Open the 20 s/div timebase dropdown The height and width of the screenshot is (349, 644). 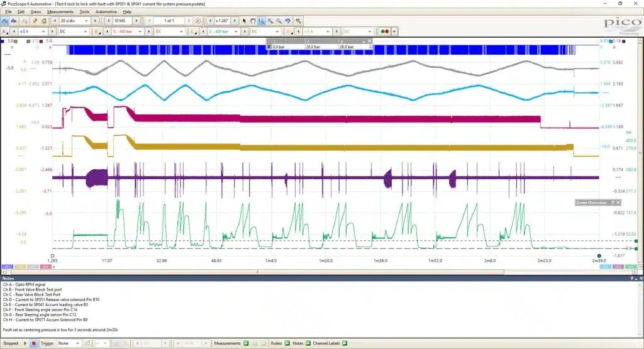pos(74,21)
